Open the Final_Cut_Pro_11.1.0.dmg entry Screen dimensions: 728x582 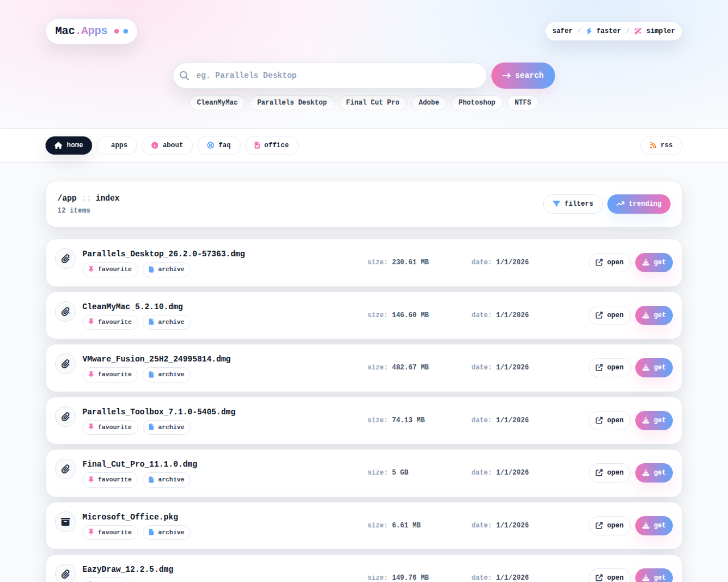click(x=609, y=472)
